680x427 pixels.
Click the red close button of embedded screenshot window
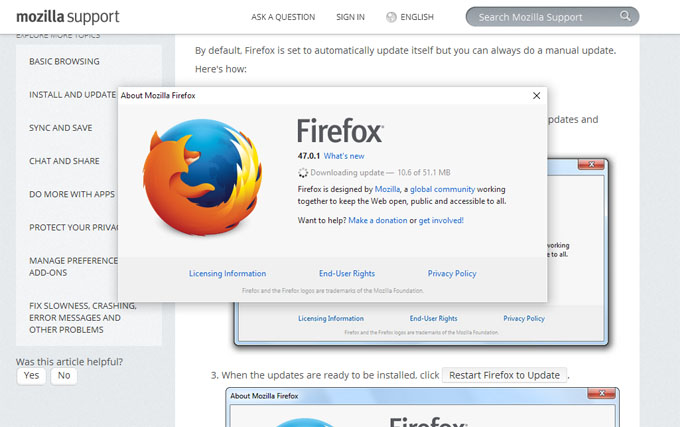tap(591, 164)
